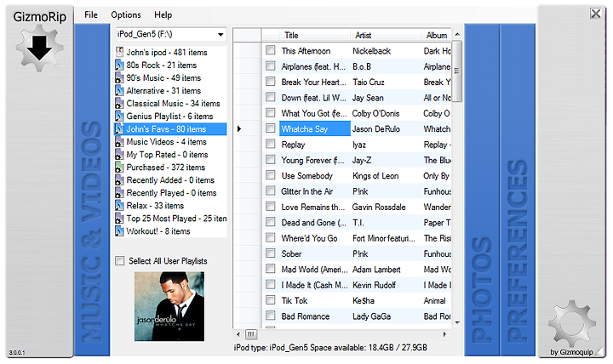This screenshot has height=364, width=613.
Task: Click icon beside Recently Added playlist
Action: click(120, 179)
